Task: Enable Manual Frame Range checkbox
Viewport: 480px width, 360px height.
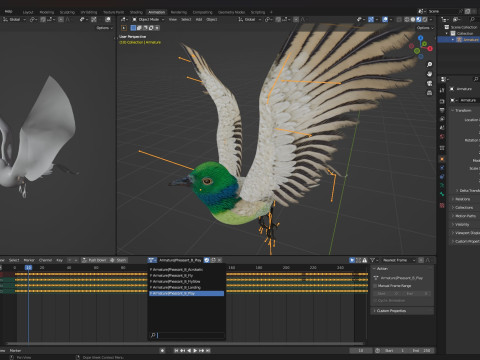Action: (375, 286)
